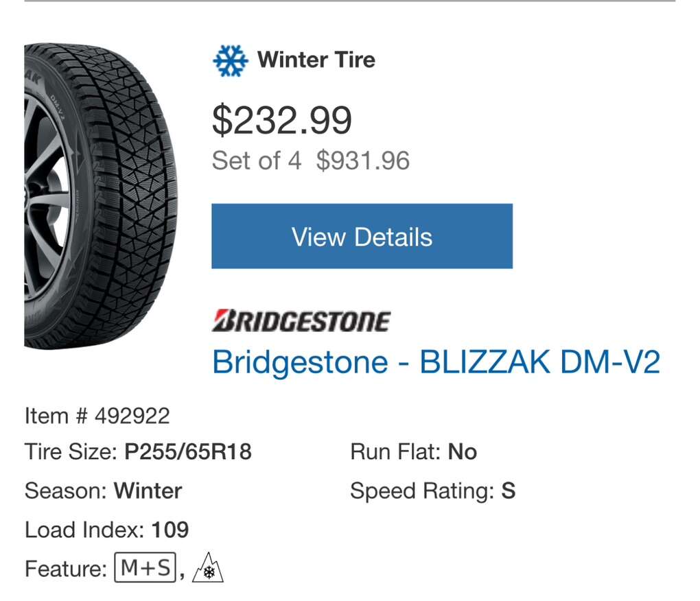Click the $931.96 set price

point(362,161)
